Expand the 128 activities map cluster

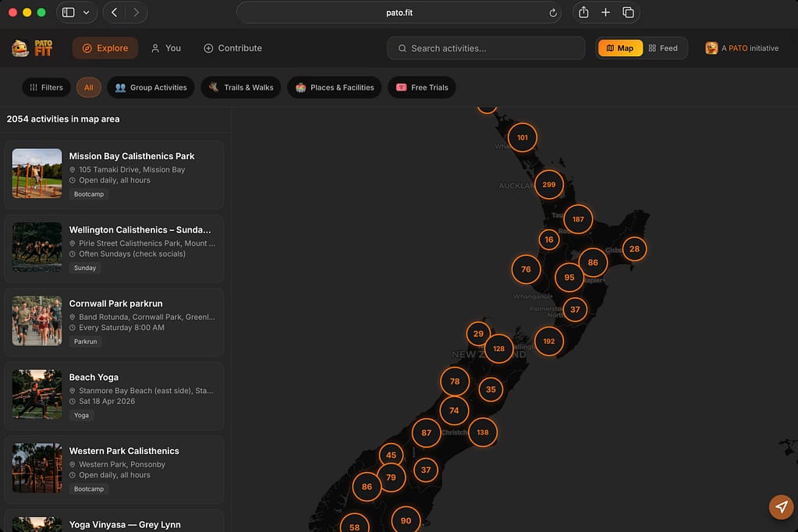498,349
